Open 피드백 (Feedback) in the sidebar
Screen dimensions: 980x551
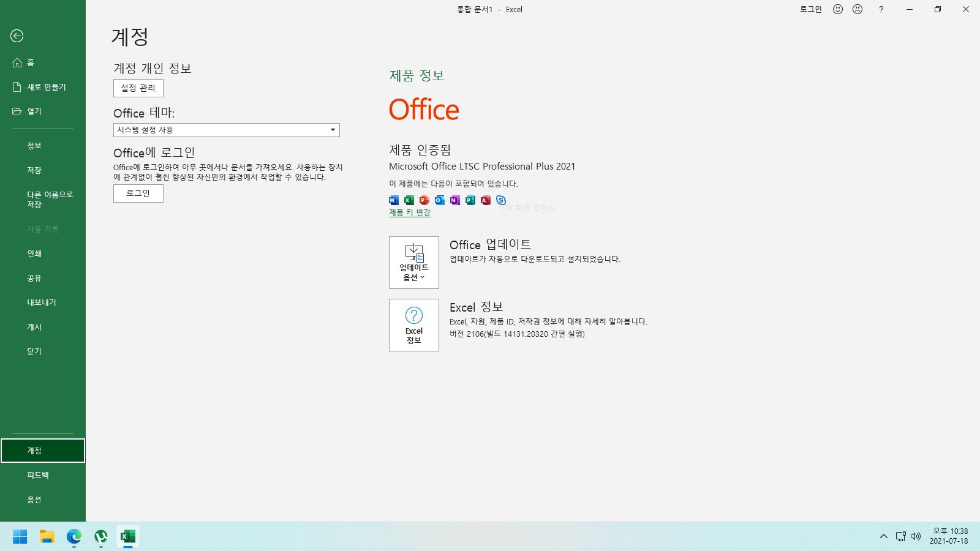point(43,475)
